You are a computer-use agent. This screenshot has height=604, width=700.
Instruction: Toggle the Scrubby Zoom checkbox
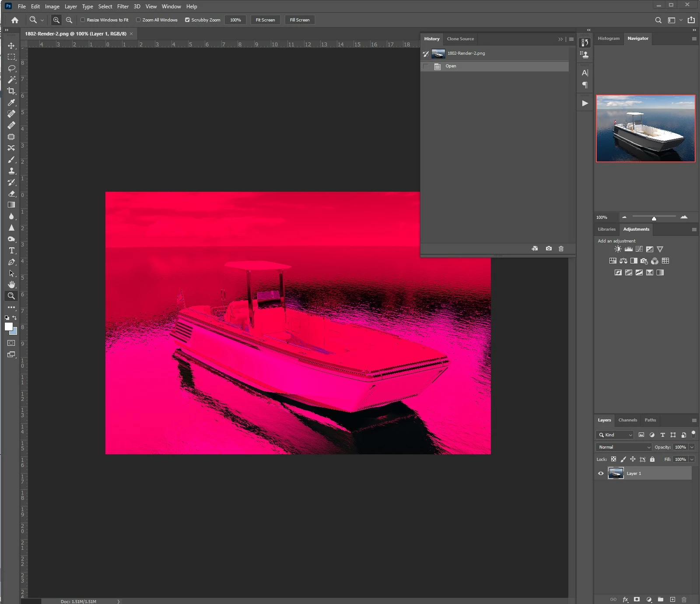pyautogui.click(x=187, y=20)
